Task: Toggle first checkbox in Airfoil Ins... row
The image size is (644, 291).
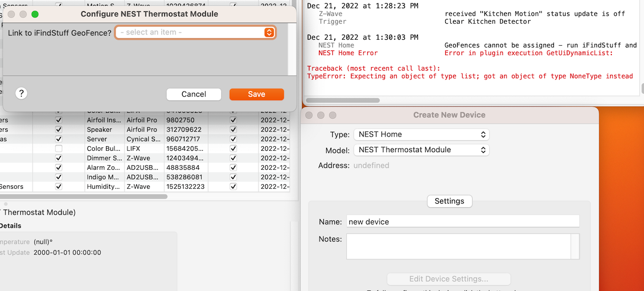Action: 58,120
